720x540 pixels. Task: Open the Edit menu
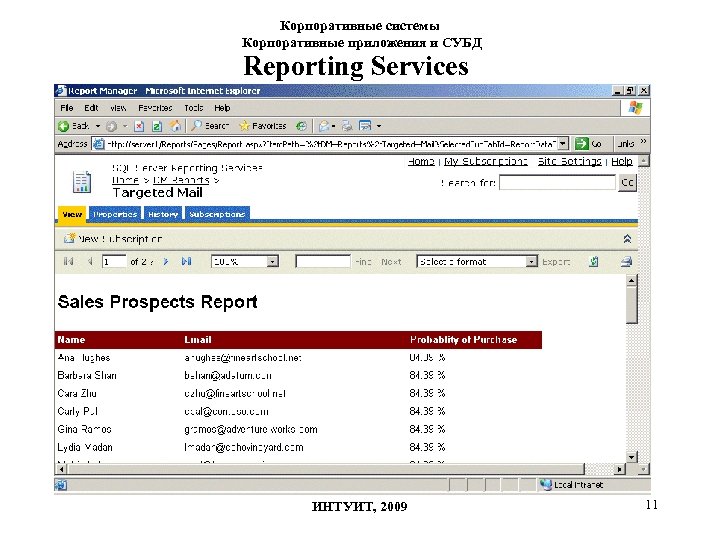[x=91, y=108]
